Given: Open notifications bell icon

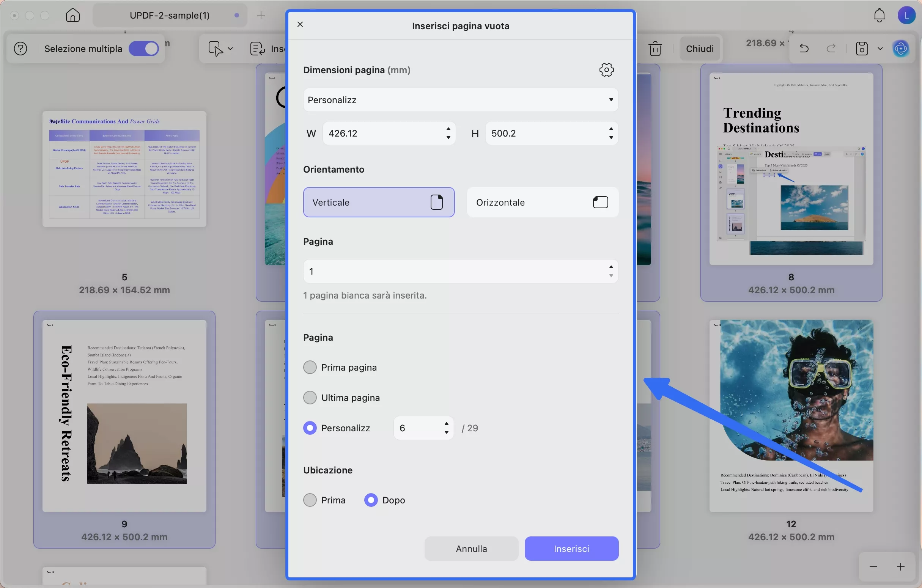Looking at the screenshot, I should [879, 15].
